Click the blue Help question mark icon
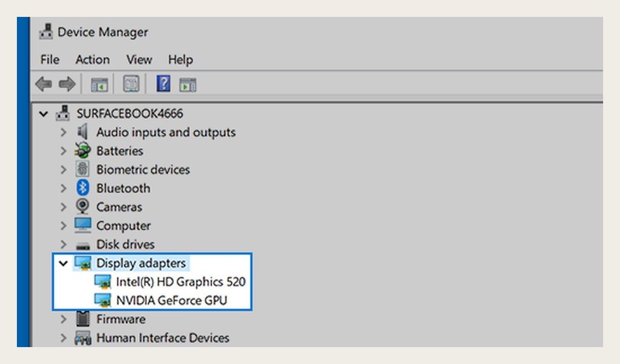The image size is (620, 364). (x=163, y=84)
